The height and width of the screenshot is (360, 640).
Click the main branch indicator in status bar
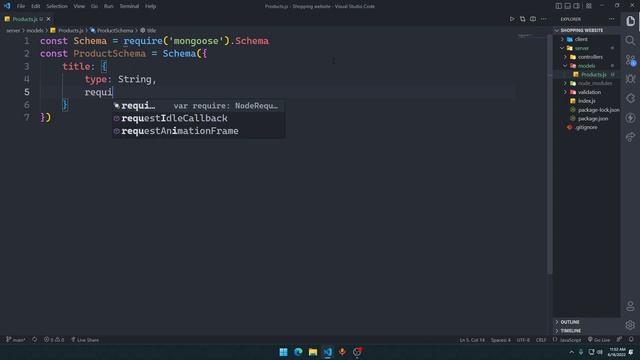[x=16, y=340]
